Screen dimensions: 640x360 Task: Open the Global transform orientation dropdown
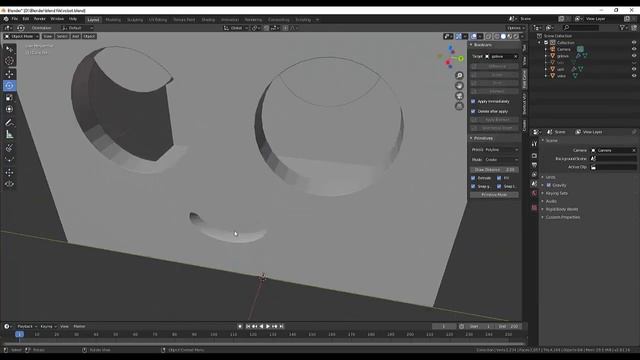point(236,28)
